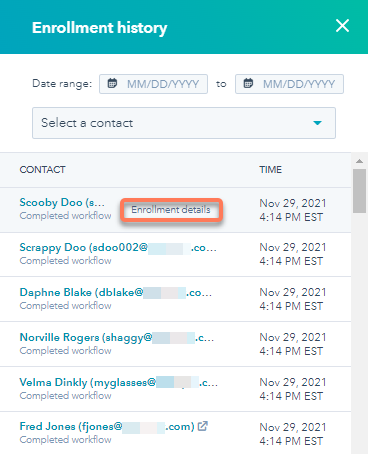Screen dimensions: 368x454
Task: Open Fred Jones contact link
Action: [107, 426]
